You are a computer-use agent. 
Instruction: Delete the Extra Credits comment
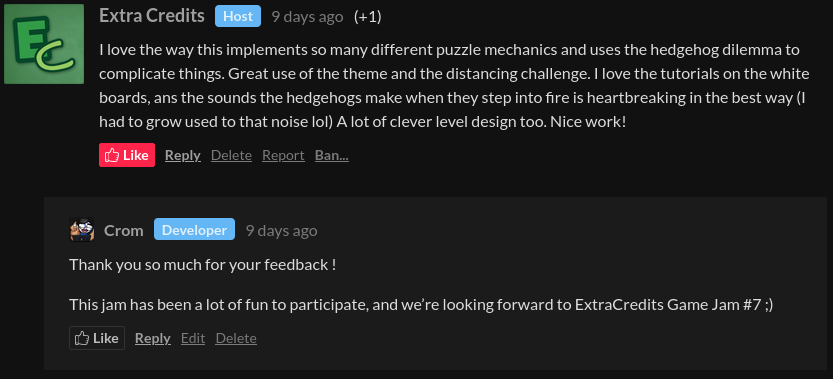[232, 155]
